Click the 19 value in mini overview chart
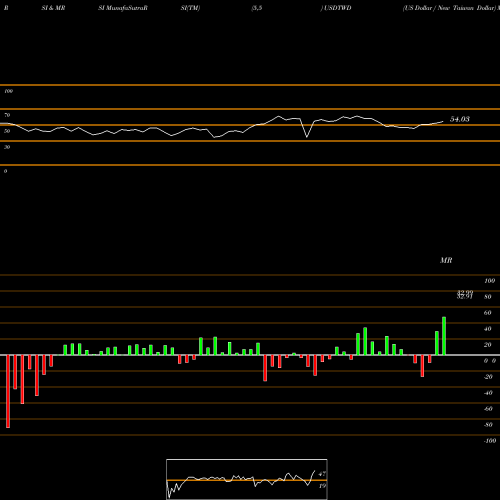Viewport: 500px width, 500px height. pos(322,486)
